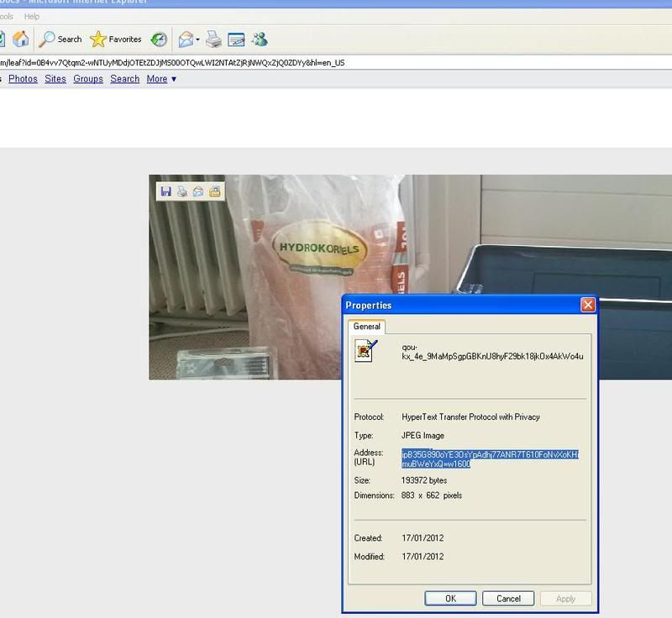Click the Search link in the navigation bar
The height and width of the screenshot is (618, 672).
click(x=124, y=79)
